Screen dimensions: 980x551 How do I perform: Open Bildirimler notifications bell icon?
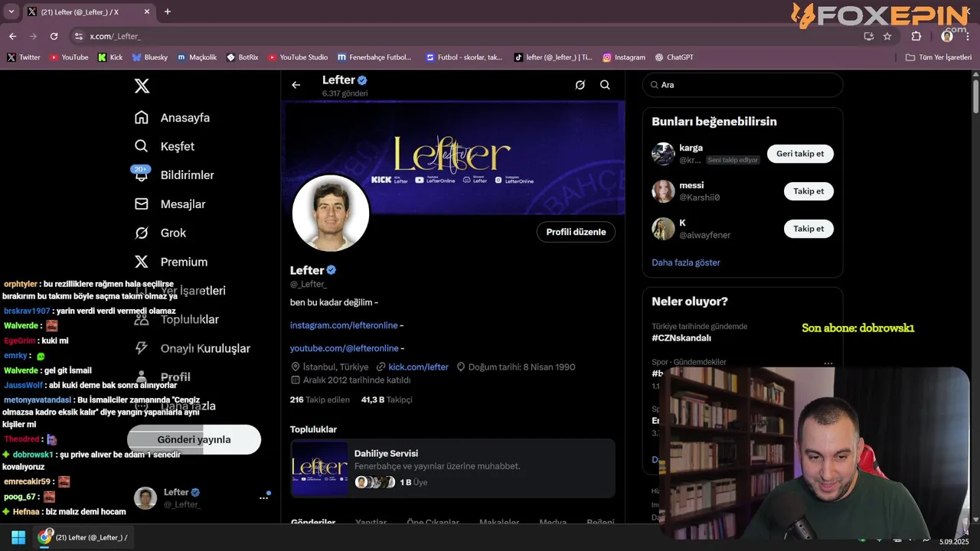142,175
